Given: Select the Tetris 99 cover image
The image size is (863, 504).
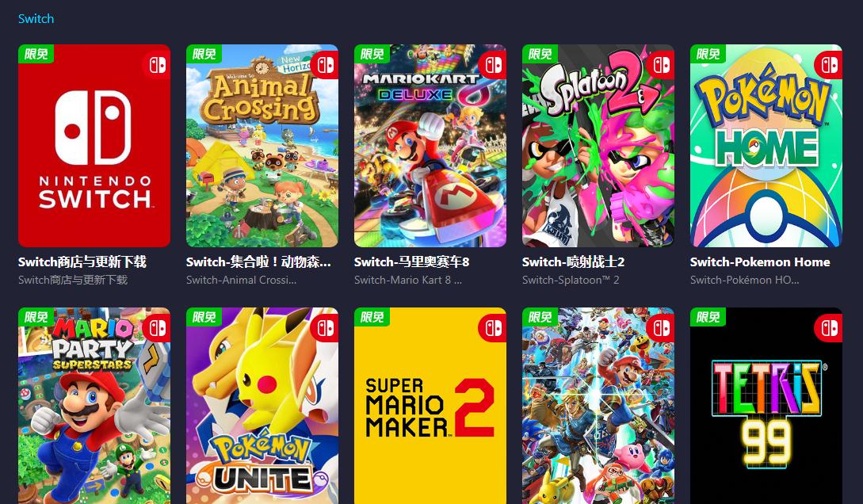Looking at the screenshot, I should point(766,406).
